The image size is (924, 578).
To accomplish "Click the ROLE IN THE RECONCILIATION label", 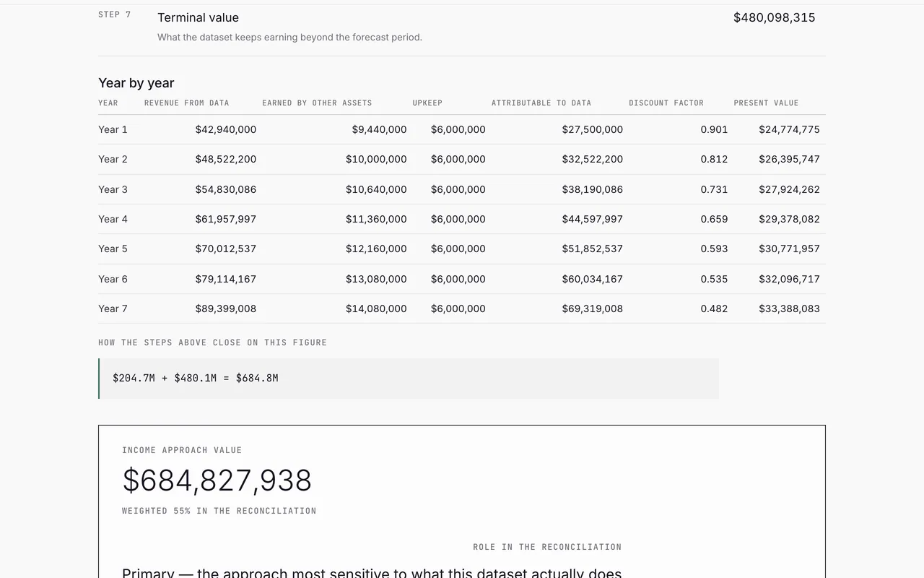I will [547, 547].
